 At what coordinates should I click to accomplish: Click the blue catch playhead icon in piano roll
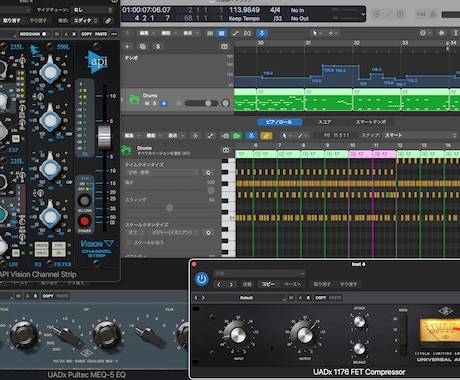pyautogui.click(x=251, y=136)
